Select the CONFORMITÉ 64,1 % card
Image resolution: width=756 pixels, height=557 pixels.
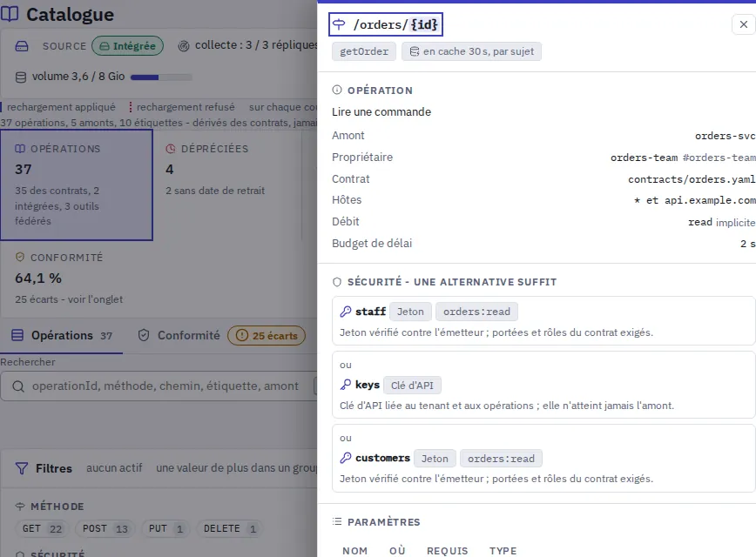point(77,278)
